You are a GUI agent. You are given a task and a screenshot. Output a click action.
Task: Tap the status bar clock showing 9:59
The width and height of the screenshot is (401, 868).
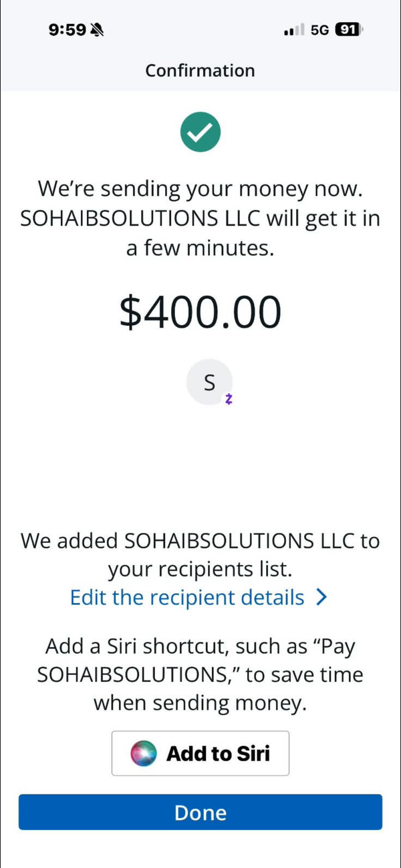pos(67,30)
